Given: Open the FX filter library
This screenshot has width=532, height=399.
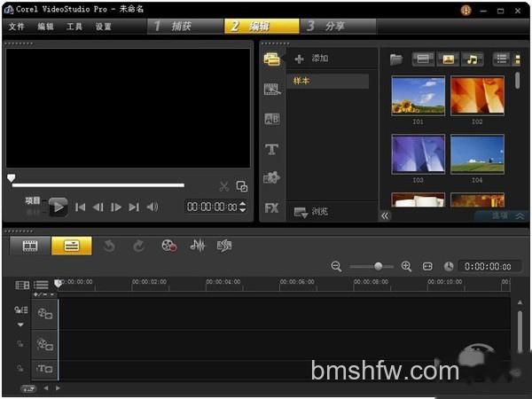Looking at the screenshot, I should 271,207.
